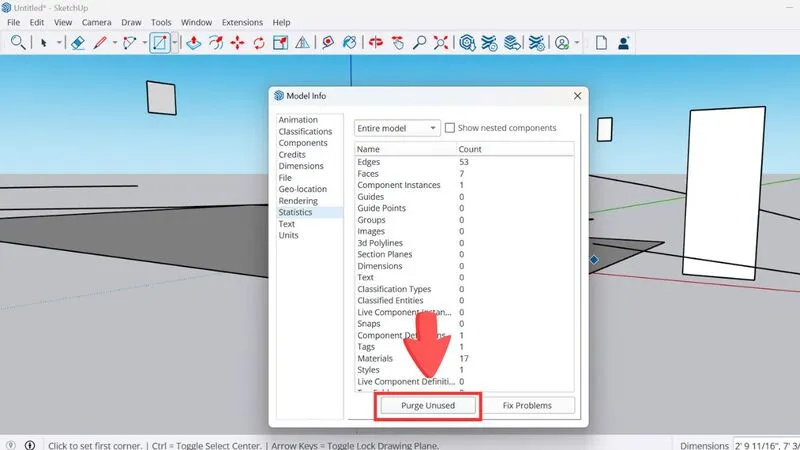Open the Draw menu
The image size is (800, 450).
coord(131,22)
